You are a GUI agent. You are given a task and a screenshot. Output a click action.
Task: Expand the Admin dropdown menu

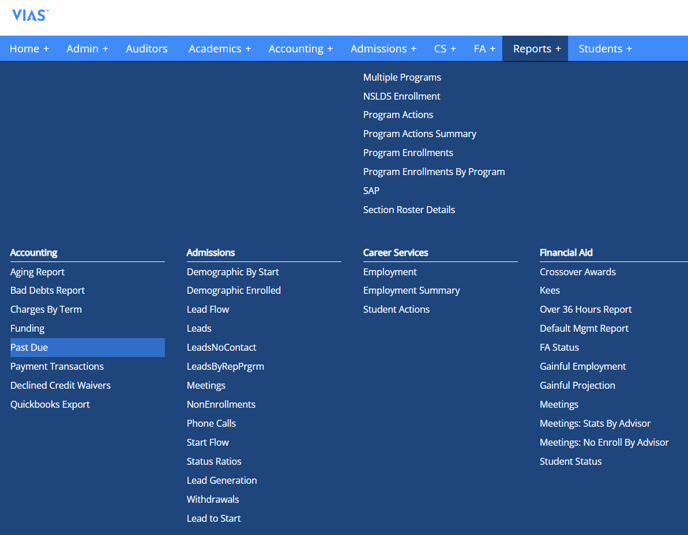pyautogui.click(x=87, y=49)
